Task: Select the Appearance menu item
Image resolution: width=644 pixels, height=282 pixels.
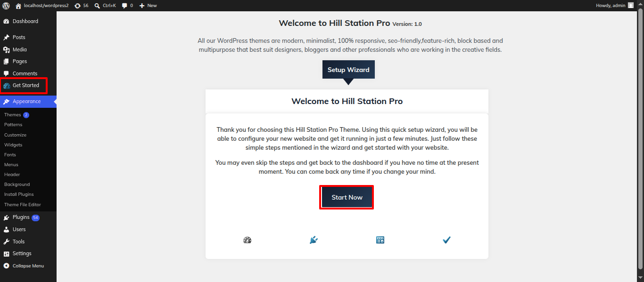Action: tap(28, 102)
